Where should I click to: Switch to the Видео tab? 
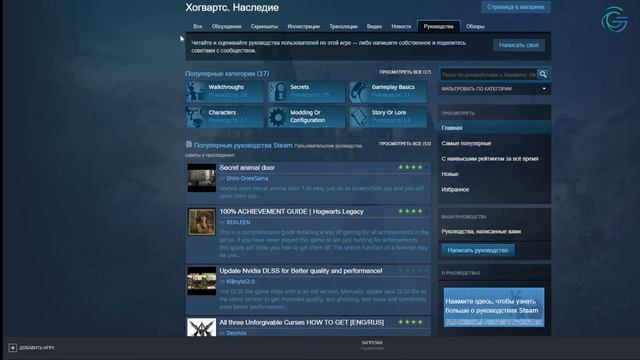click(x=374, y=27)
